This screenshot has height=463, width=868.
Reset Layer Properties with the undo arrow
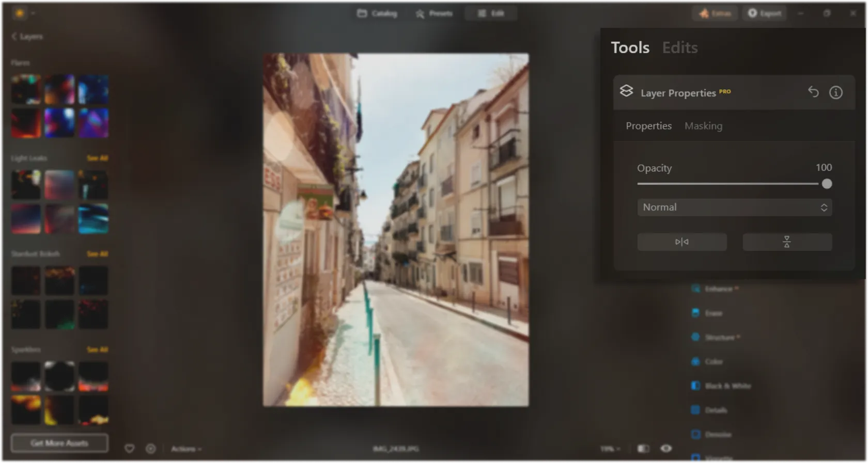pos(813,92)
